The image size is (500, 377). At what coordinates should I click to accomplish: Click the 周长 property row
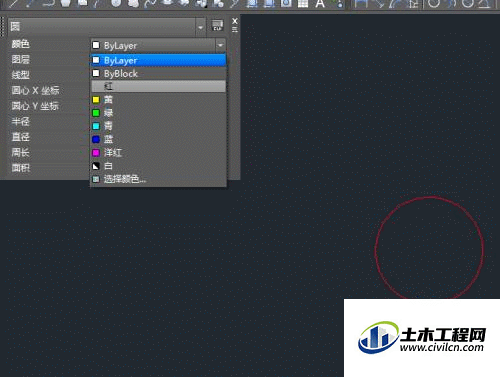pos(49,152)
